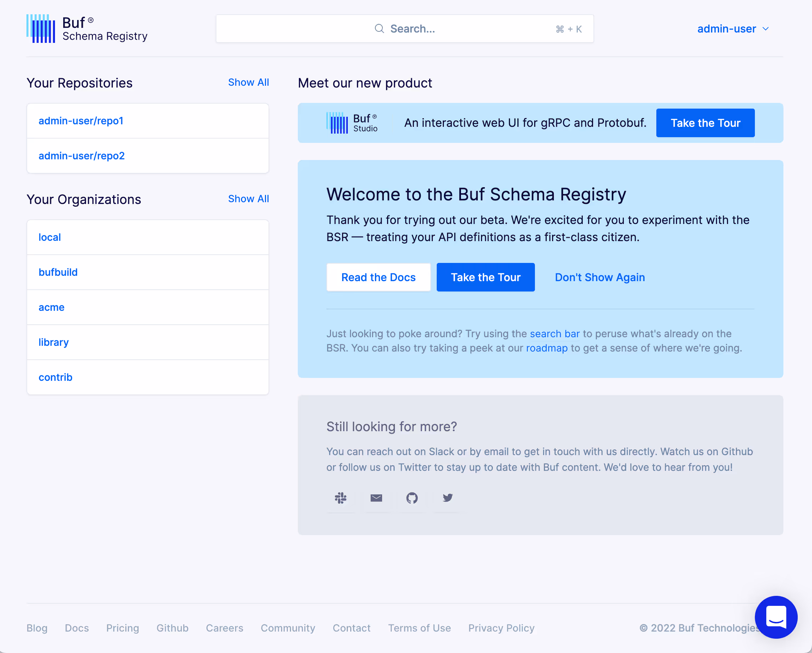Open the admin-user account dropdown
The image size is (812, 653).
pos(733,28)
